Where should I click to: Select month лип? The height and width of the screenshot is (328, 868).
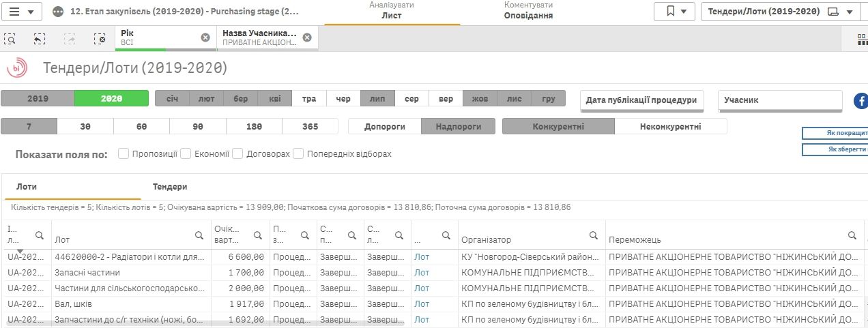click(x=377, y=98)
